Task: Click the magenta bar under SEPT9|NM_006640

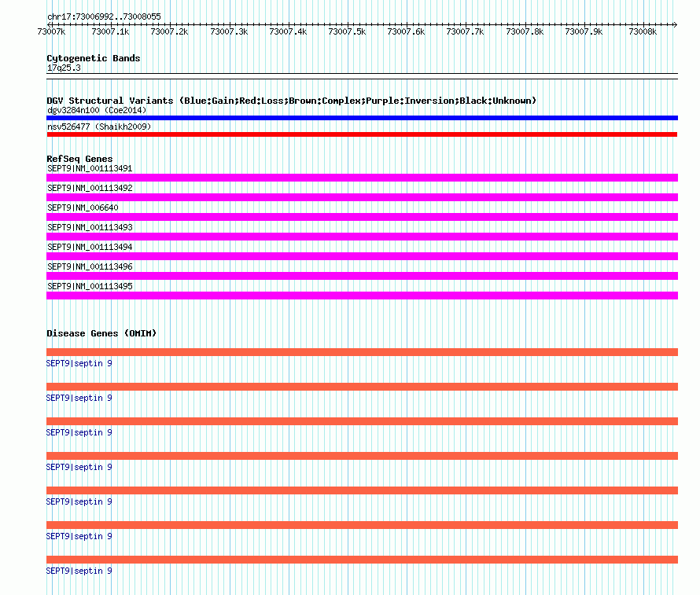Action: coord(362,217)
